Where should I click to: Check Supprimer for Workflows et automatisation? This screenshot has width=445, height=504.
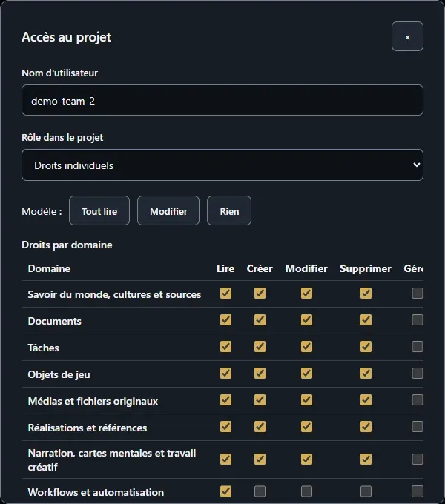tap(366, 491)
